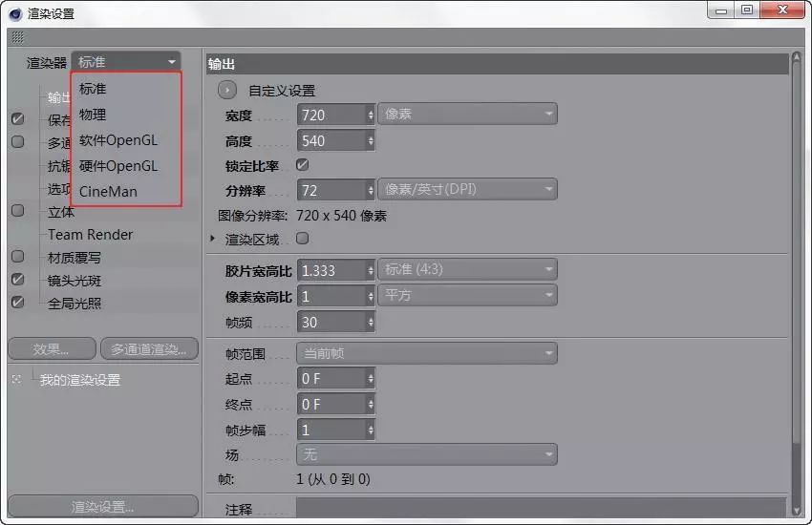This screenshot has height=525, width=812.
Task: Maximize the 渲染设置 window
Action: pos(747,10)
